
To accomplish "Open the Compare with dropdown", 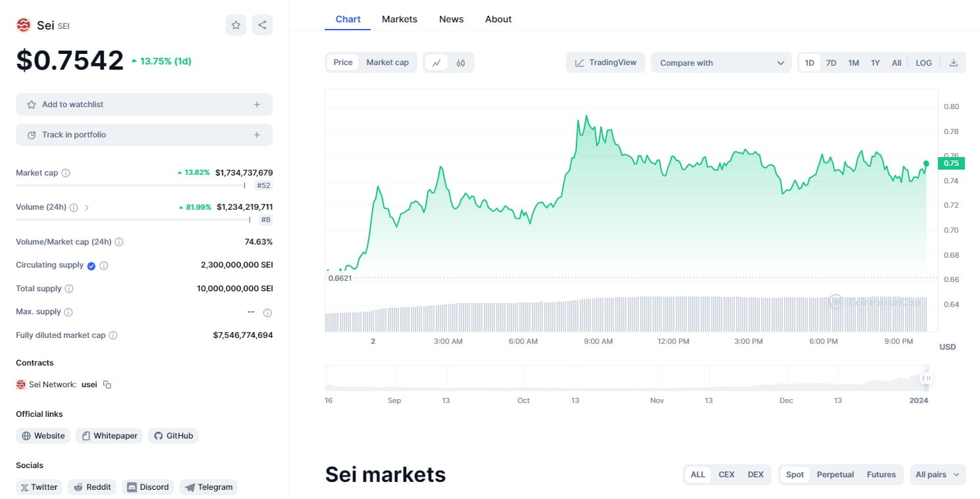I will pos(721,62).
